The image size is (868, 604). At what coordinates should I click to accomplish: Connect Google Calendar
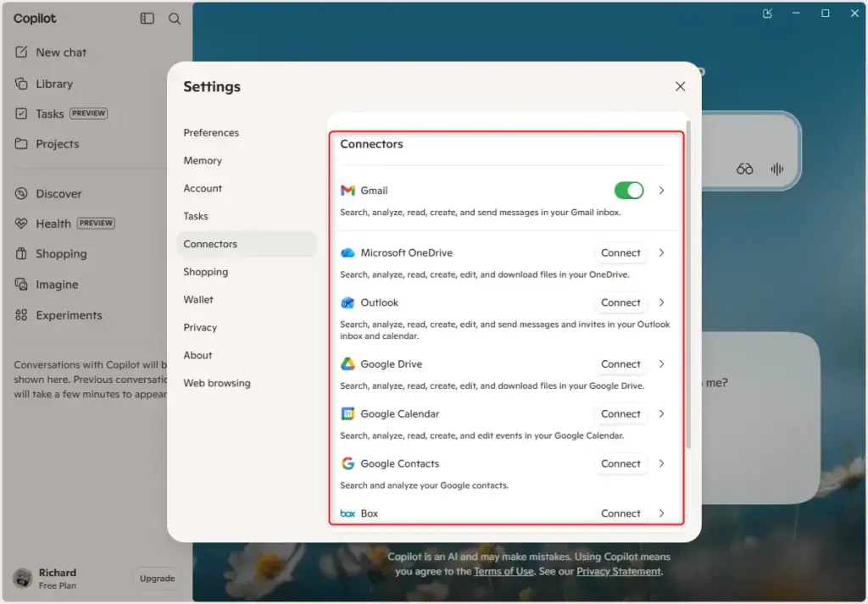620,413
